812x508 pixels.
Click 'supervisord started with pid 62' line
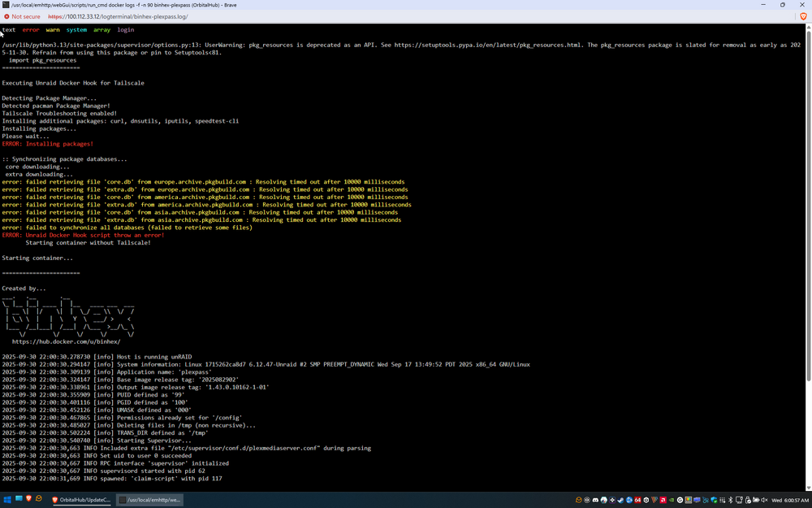pyautogui.click(x=104, y=471)
